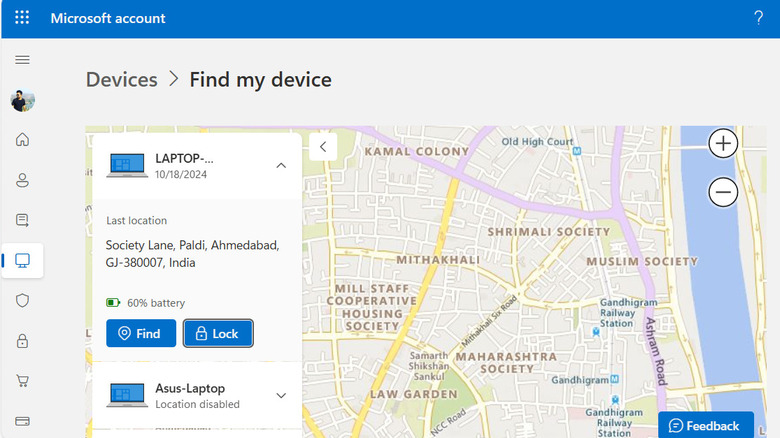
Task: Open Payment options card icon
Action: point(22,421)
